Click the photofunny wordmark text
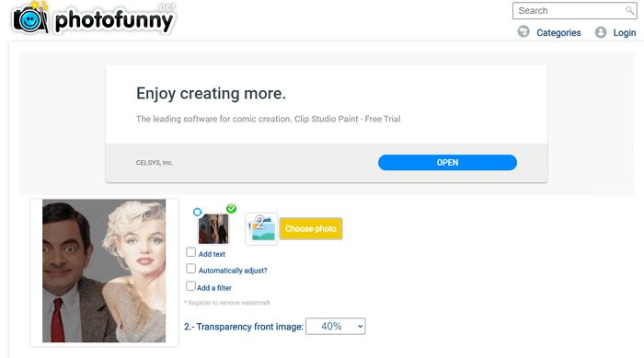Image resolution: width=644 pixels, height=358 pixels. [x=114, y=20]
